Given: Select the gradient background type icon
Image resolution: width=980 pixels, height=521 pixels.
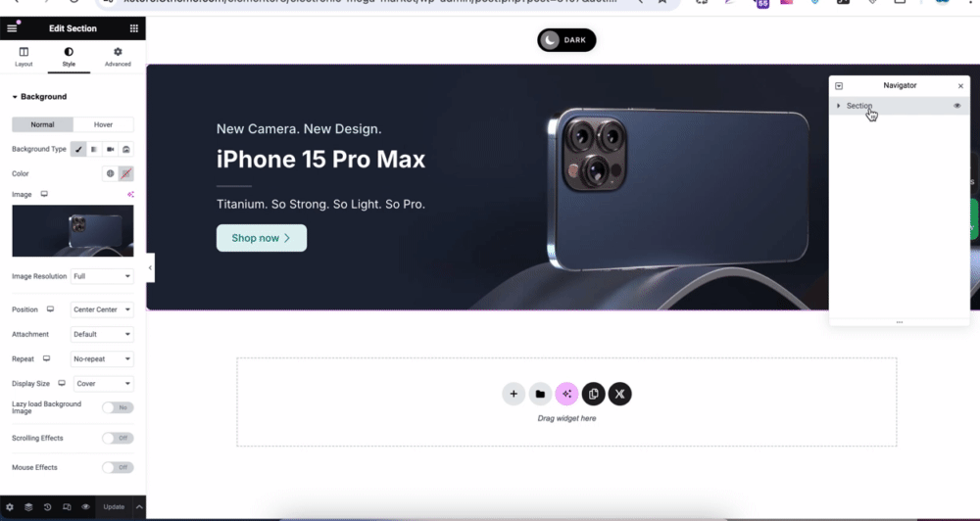Looking at the screenshot, I should pyautogui.click(x=94, y=149).
